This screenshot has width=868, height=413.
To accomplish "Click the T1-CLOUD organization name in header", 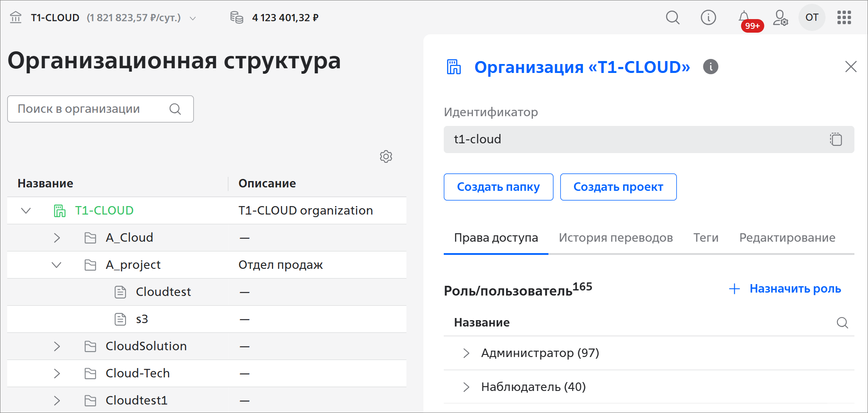I will [x=55, y=18].
